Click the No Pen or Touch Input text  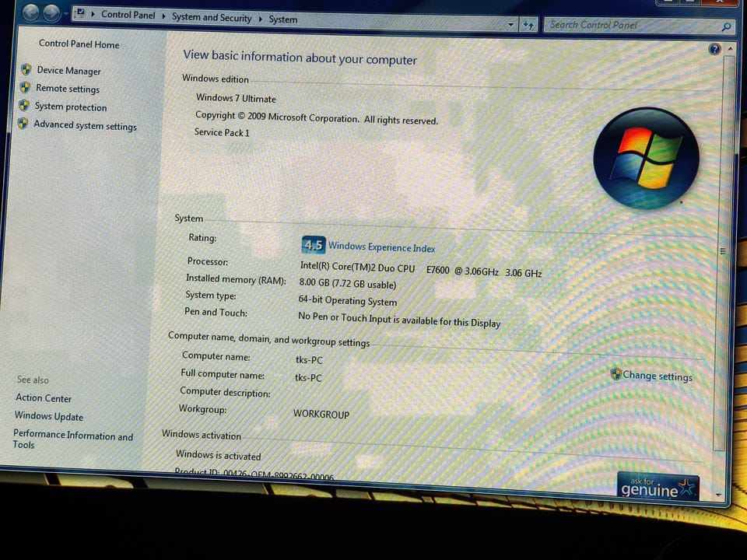[399, 320]
